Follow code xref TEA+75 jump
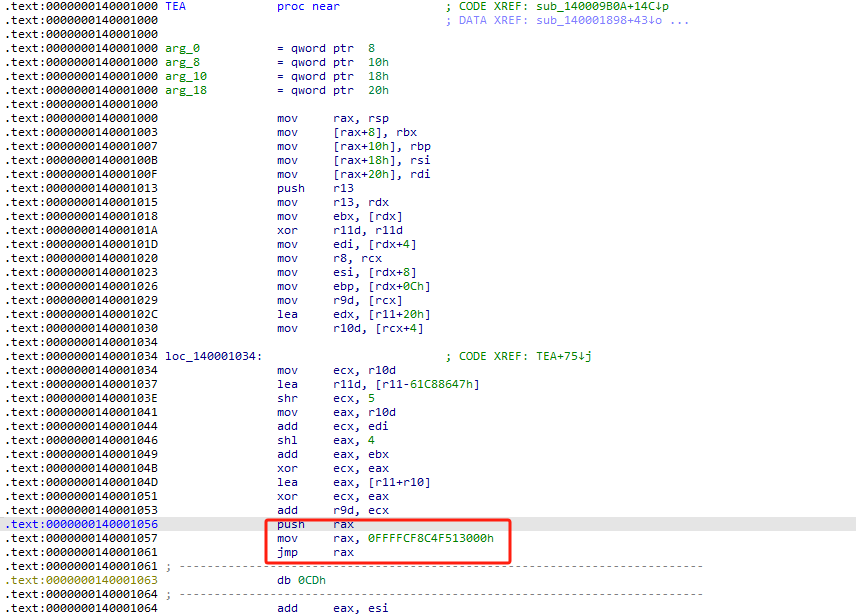856x616 pixels. coord(564,357)
